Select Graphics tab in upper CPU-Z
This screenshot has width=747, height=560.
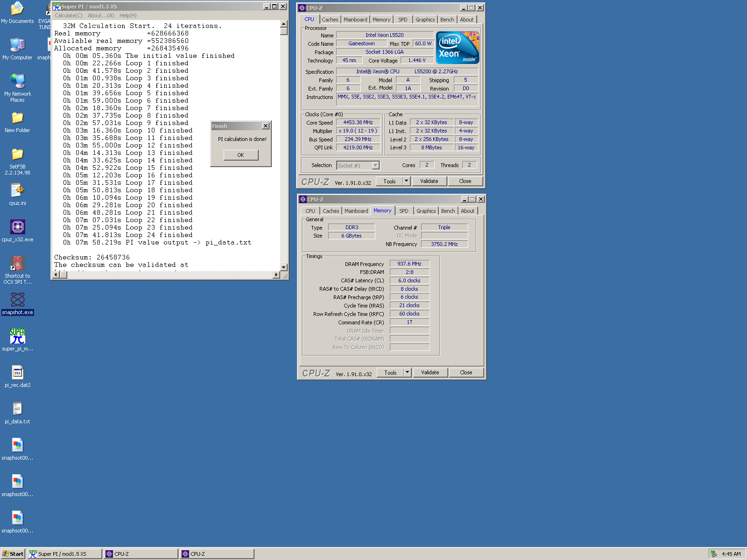click(425, 20)
